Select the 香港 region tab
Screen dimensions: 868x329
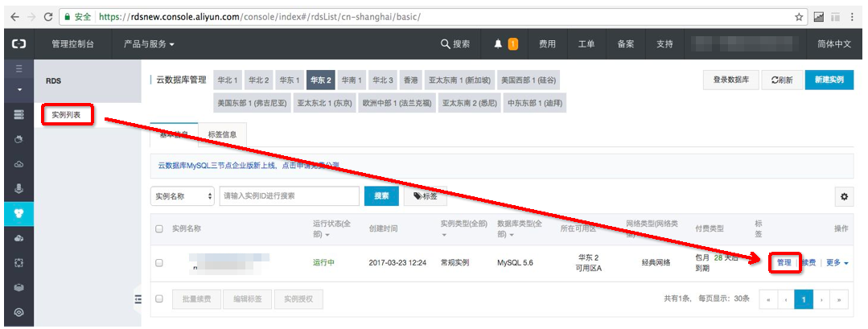(x=411, y=80)
